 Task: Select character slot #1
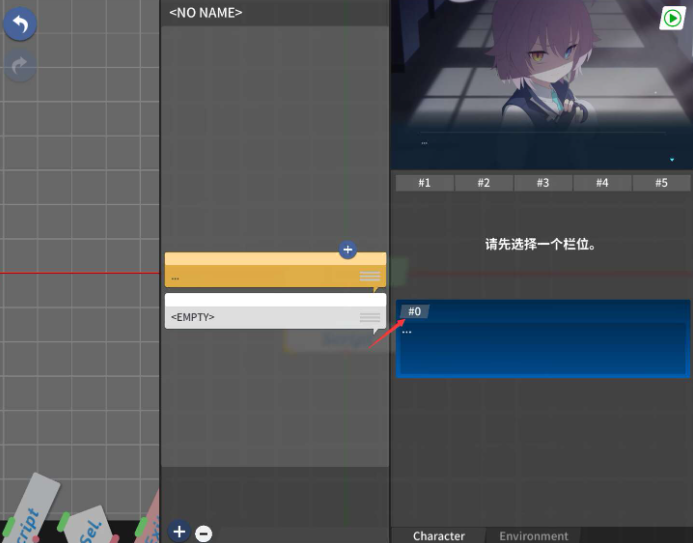(424, 183)
